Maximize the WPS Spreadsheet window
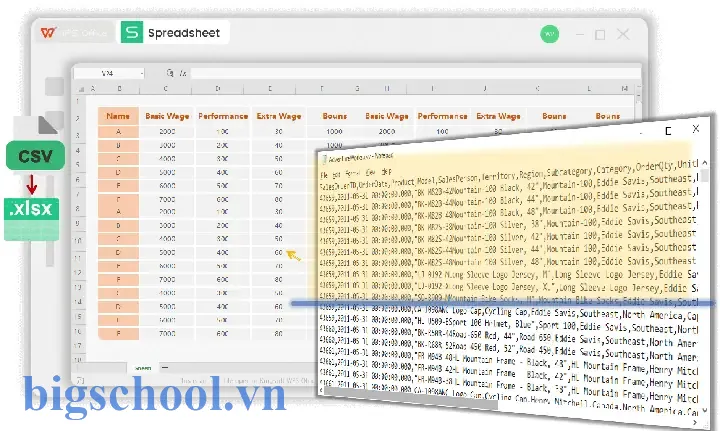Viewport: 720px width, 431px height. coord(600,35)
